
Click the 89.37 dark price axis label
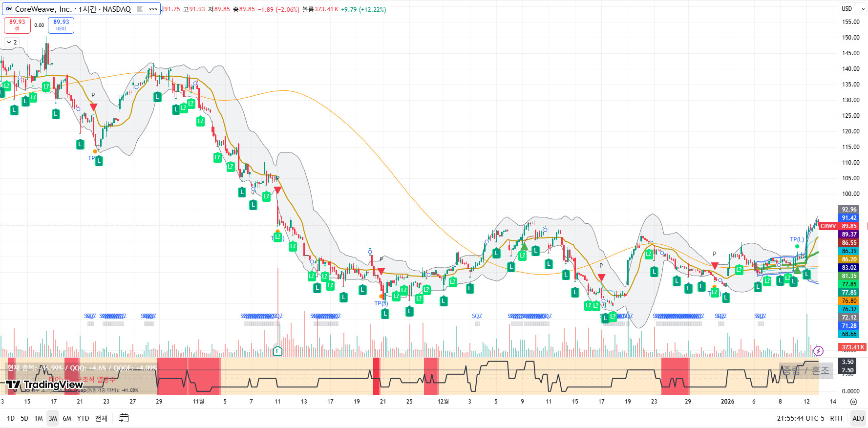(849, 235)
